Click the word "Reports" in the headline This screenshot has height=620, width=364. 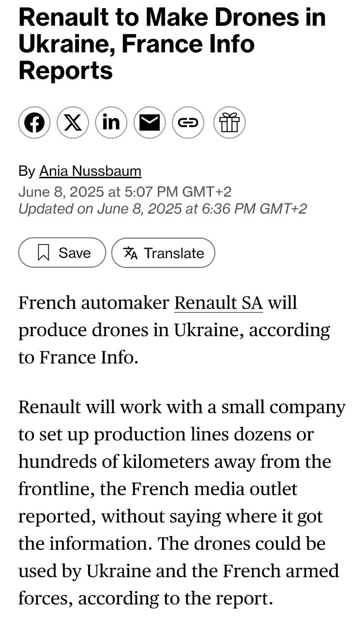pyautogui.click(x=65, y=71)
